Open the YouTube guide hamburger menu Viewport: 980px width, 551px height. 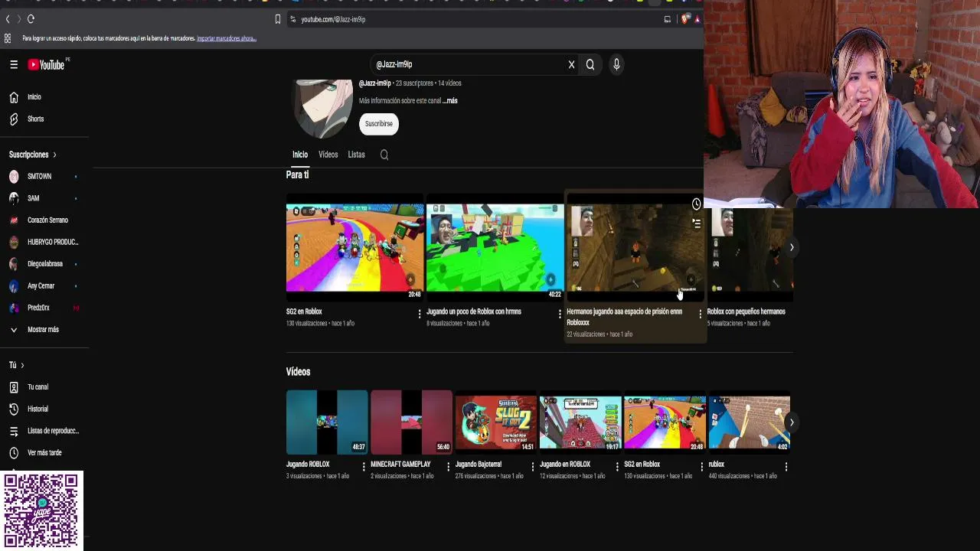14,65
